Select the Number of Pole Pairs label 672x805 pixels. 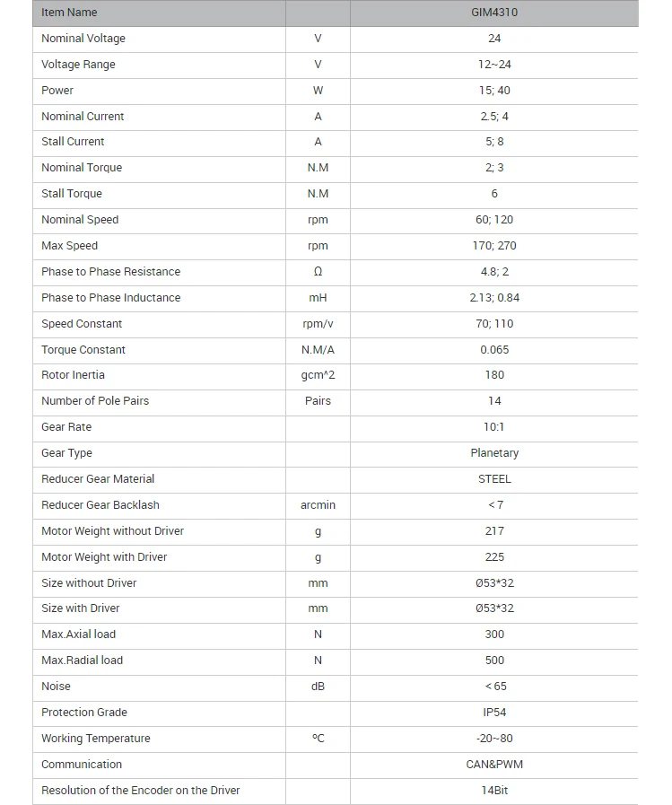coord(95,401)
